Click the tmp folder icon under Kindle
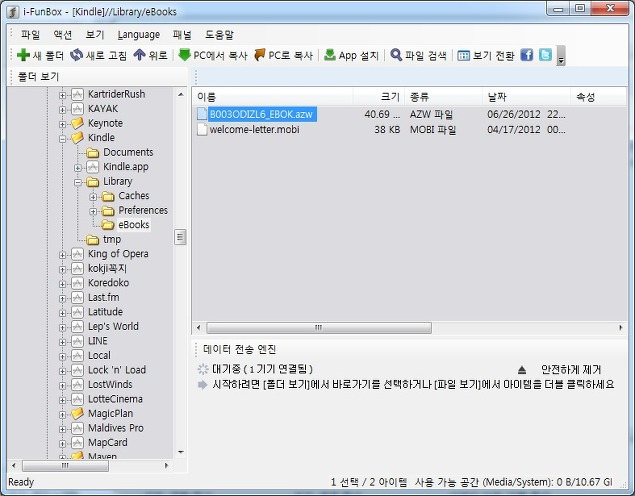Image resolution: width=635 pixels, height=496 pixels. point(93,240)
